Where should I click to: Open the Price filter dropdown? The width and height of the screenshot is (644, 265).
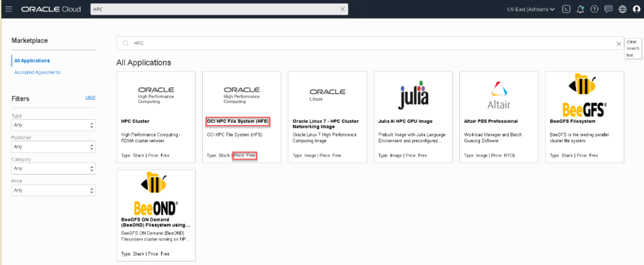click(54, 190)
